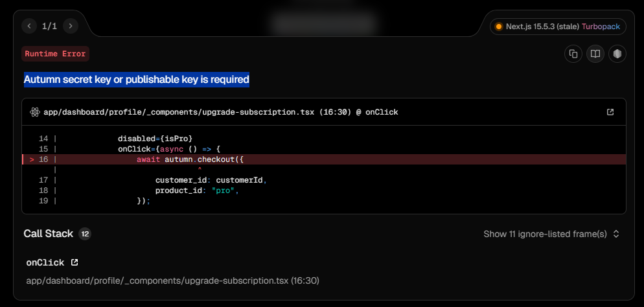Click the React logo in code frame header

[35, 112]
